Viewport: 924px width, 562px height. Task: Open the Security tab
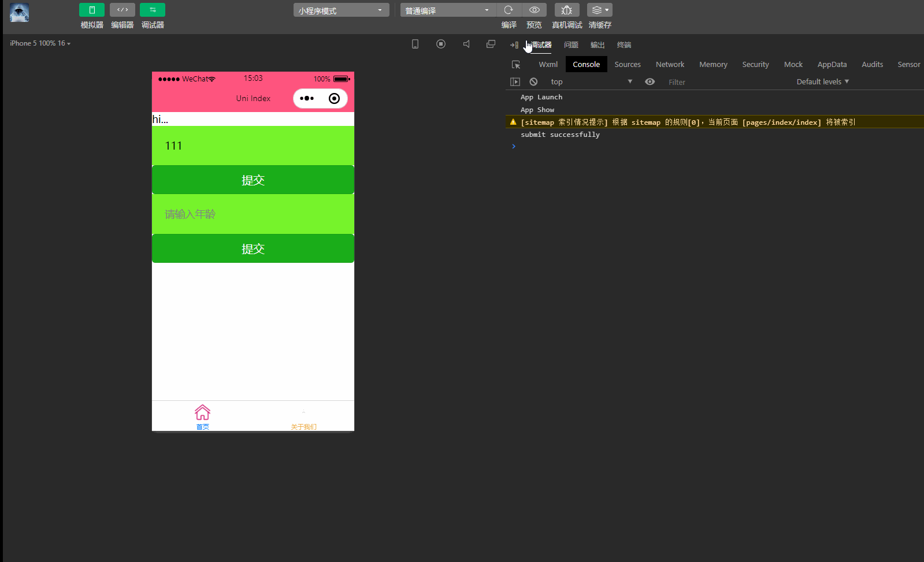(x=755, y=65)
